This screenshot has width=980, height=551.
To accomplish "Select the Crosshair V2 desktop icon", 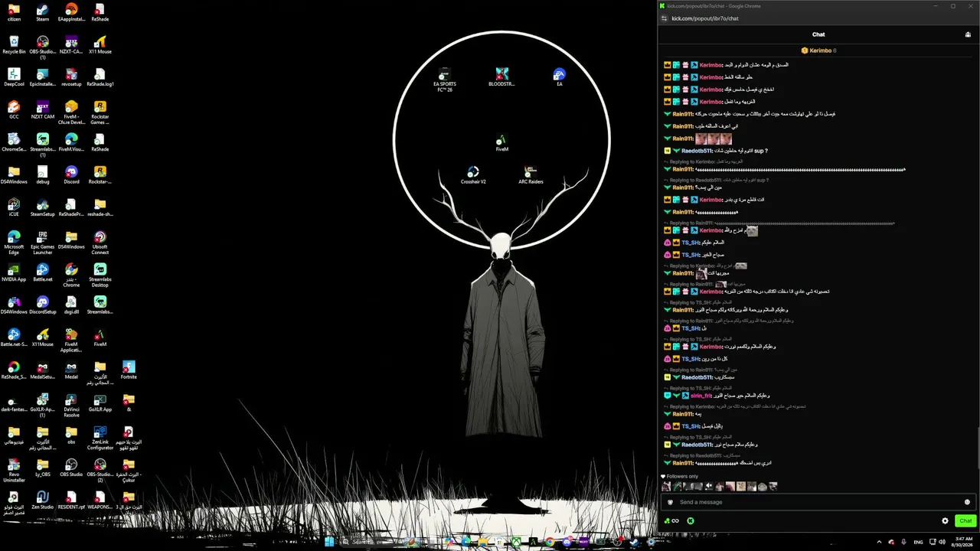I will coord(473,174).
